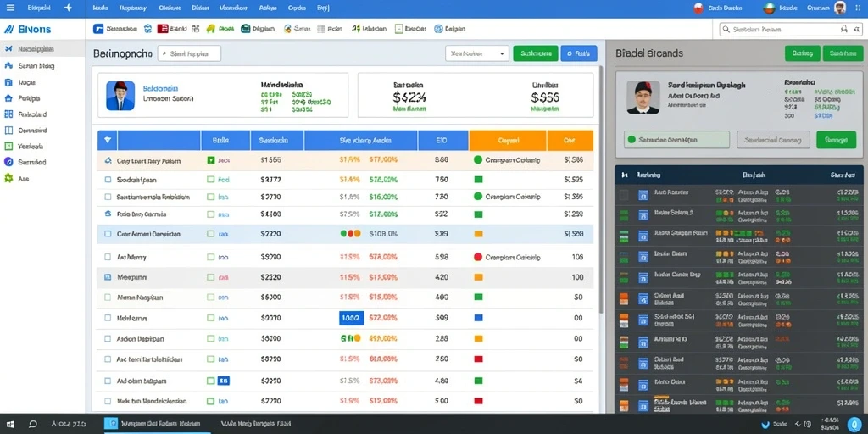
Task: Select the green gear icon in sidebar
Action: [8, 178]
